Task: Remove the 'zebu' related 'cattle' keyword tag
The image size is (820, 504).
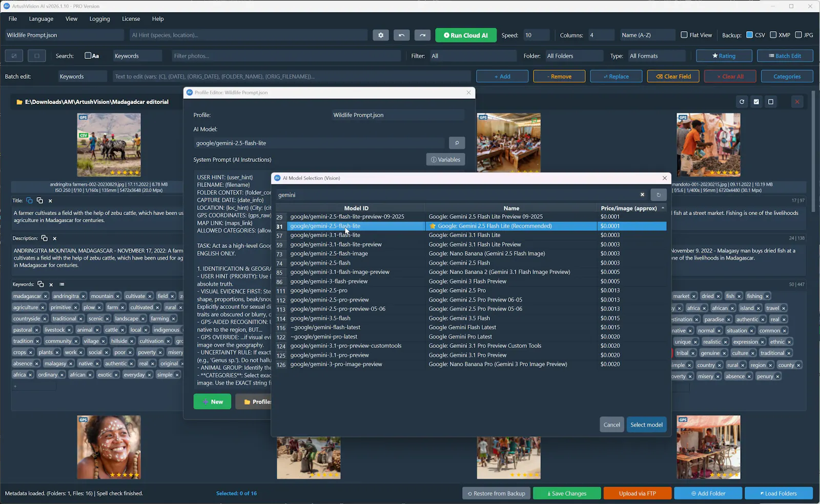Action: click(x=121, y=330)
